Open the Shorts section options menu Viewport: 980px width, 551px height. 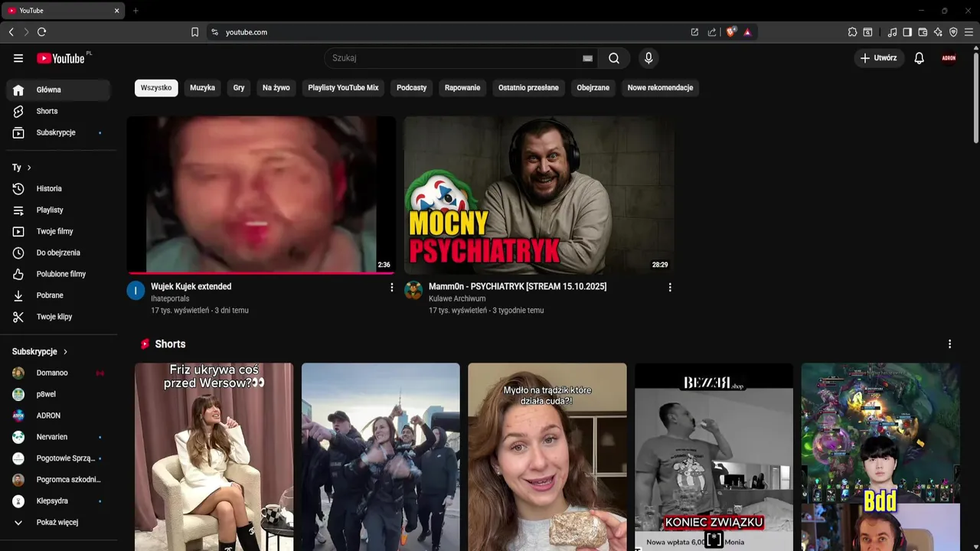coord(949,344)
